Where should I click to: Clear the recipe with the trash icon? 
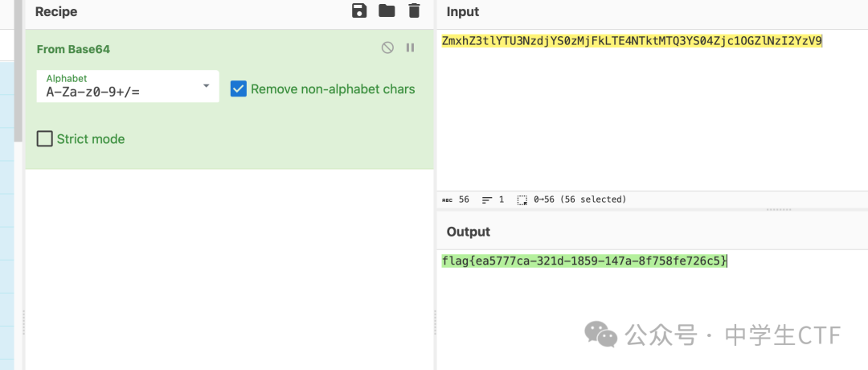[x=414, y=10]
